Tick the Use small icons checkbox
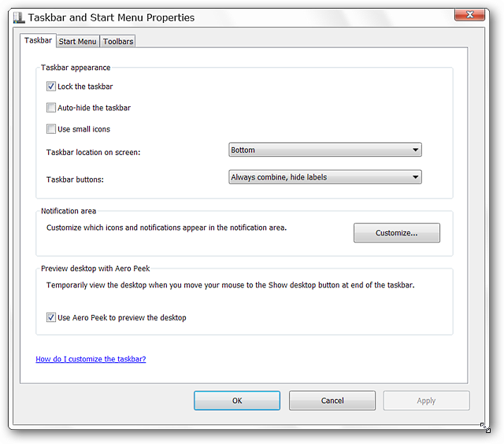 coord(50,129)
